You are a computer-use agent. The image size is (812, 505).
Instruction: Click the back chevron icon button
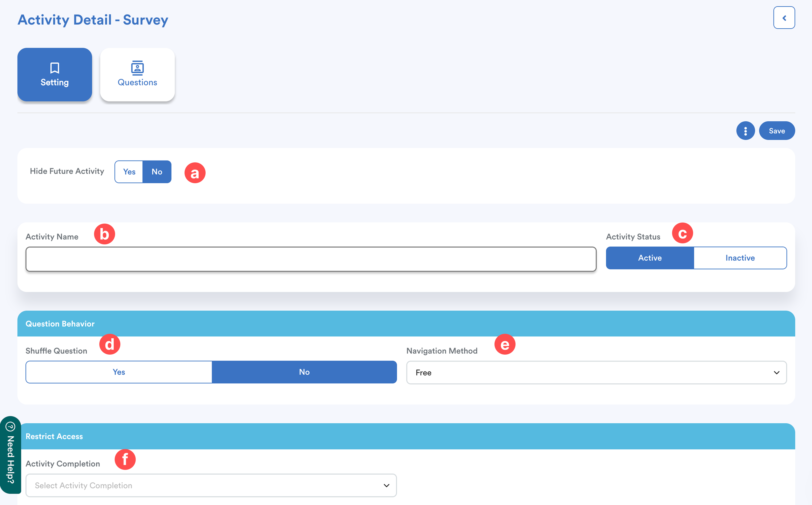tap(784, 18)
